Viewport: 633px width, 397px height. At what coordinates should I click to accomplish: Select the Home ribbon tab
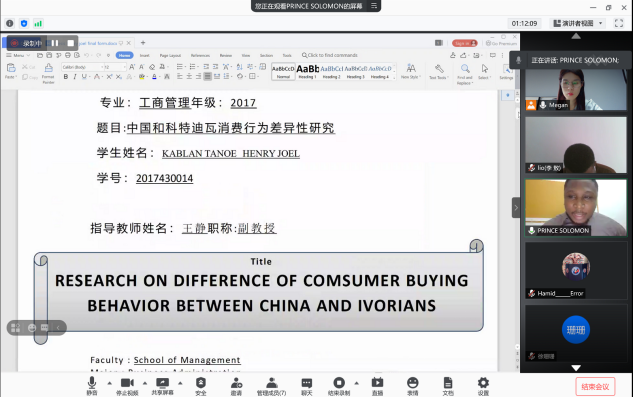pyautogui.click(x=124, y=55)
